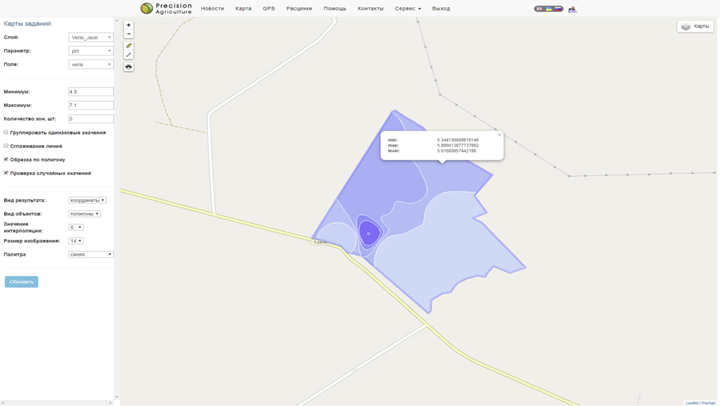Click the user profile icon in header
Viewport: 720px width, 406px height.
pyautogui.click(x=573, y=9)
